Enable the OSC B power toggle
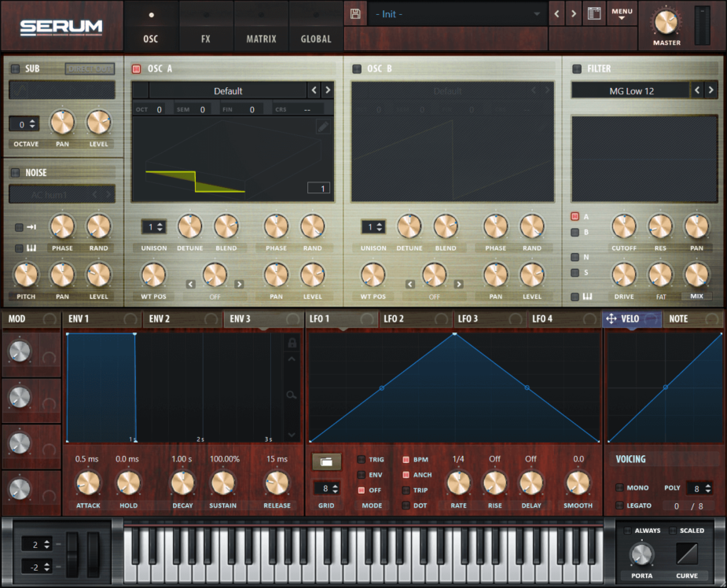Viewport: 727px width, 588px height. 357,68
